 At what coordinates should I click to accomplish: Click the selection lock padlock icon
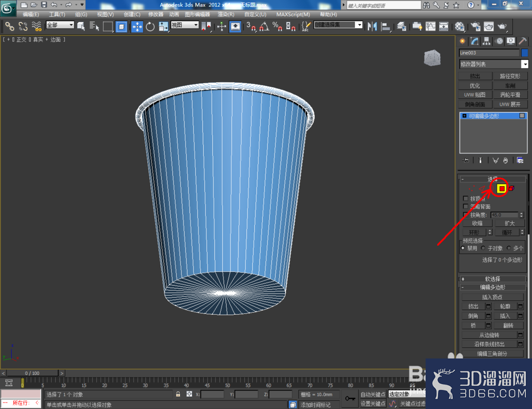178,394
